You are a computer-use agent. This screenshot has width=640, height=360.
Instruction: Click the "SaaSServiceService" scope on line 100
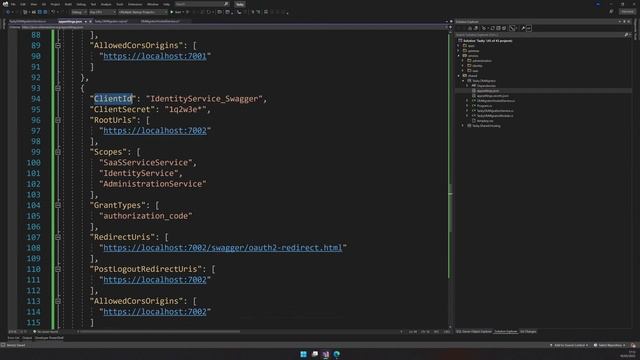[146, 162]
